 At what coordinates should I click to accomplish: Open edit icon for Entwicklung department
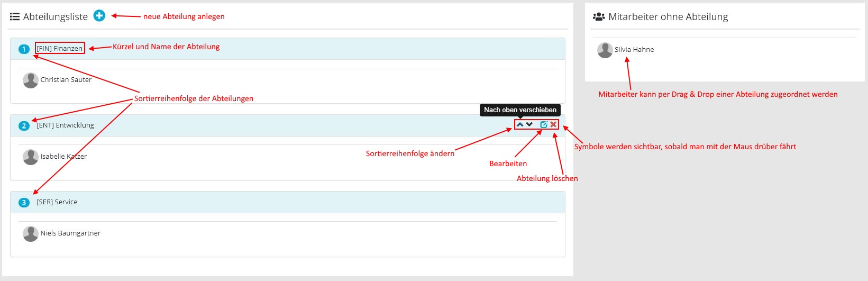pos(544,124)
